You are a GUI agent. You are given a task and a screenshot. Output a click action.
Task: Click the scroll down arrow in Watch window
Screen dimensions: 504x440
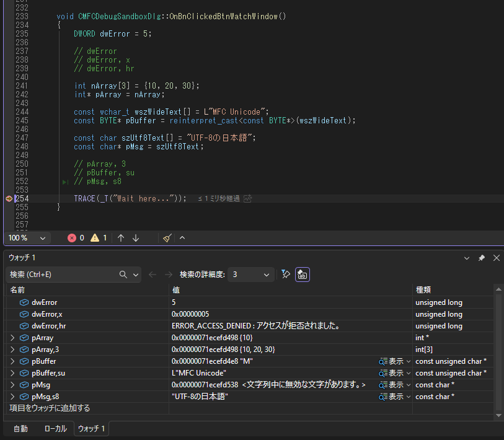point(498,416)
